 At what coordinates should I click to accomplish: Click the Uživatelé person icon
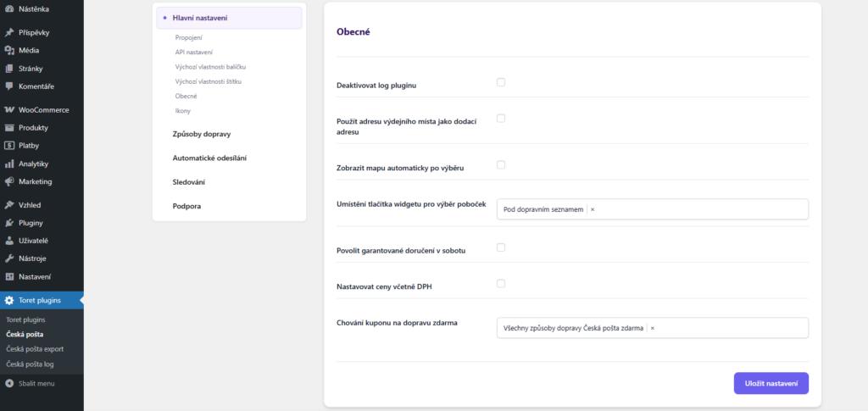pos(8,241)
